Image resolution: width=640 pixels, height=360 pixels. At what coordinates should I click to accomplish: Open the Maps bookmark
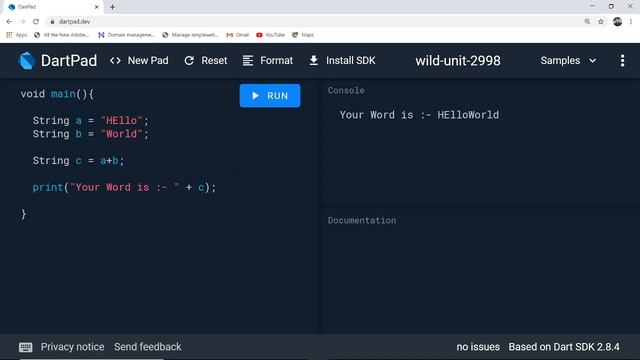(x=303, y=35)
